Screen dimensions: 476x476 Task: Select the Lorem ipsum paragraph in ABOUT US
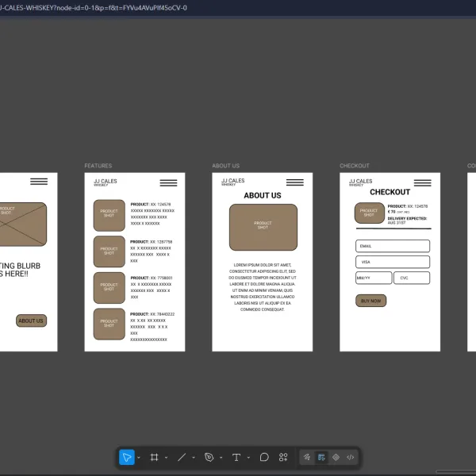(x=263, y=287)
